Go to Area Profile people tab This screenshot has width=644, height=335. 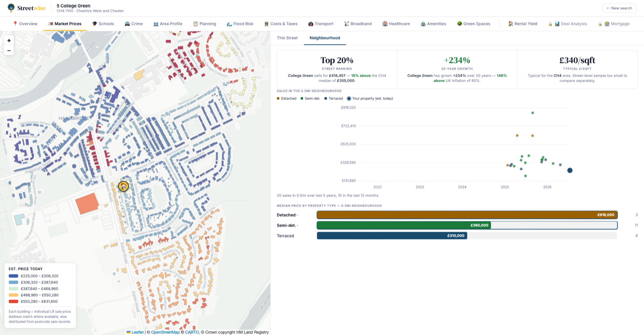tap(168, 24)
